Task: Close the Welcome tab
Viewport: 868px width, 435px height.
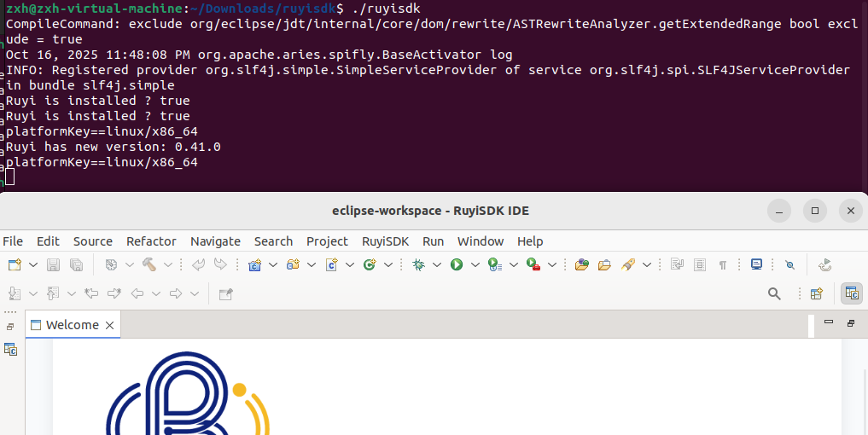Action: pos(109,325)
